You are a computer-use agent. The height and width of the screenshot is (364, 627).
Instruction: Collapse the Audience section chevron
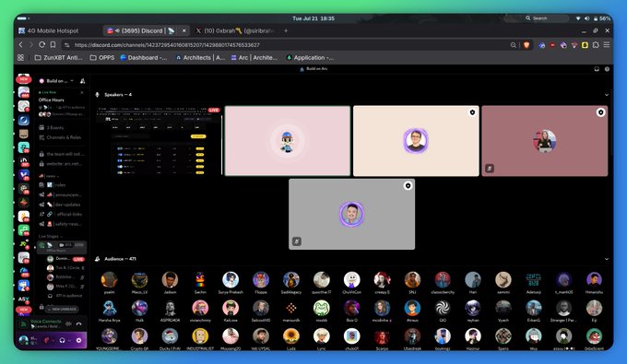coord(607,259)
